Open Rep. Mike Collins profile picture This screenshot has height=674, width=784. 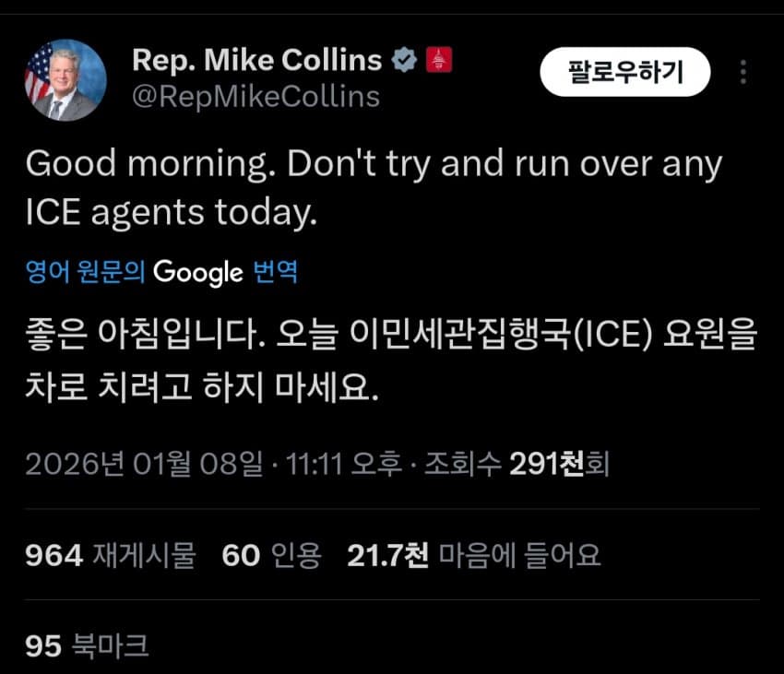(65, 80)
